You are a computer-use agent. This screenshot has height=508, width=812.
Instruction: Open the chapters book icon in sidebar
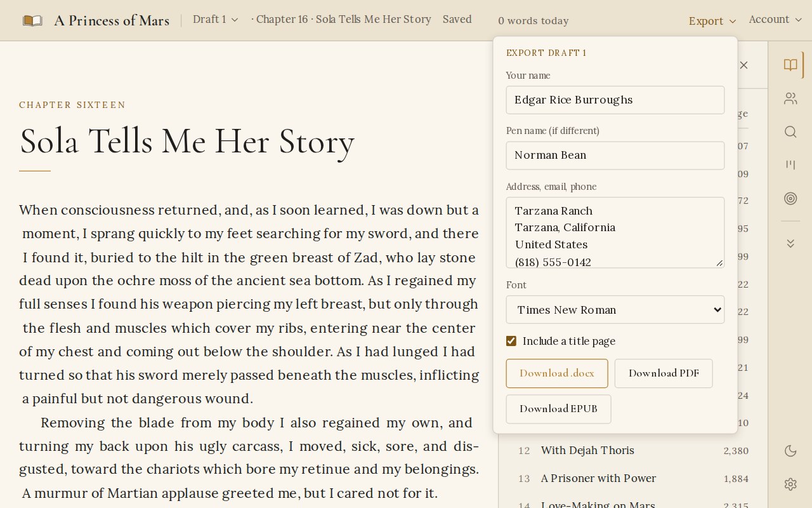pyautogui.click(x=790, y=65)
